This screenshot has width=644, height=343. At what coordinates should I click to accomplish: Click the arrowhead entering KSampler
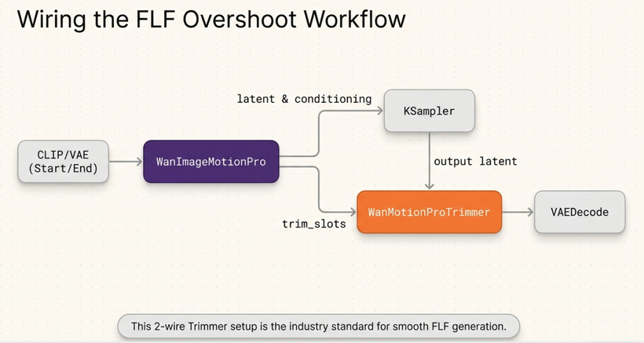coord(379,111)
